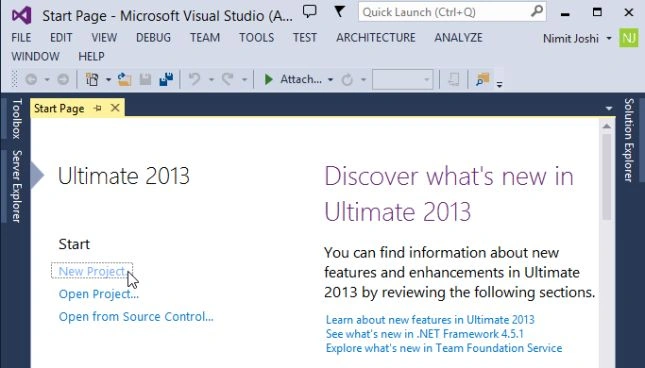Open the empty solution configurations combo box
Viewport: 645px width, 368px height.
pyautogui.click(x=402, y=80)
